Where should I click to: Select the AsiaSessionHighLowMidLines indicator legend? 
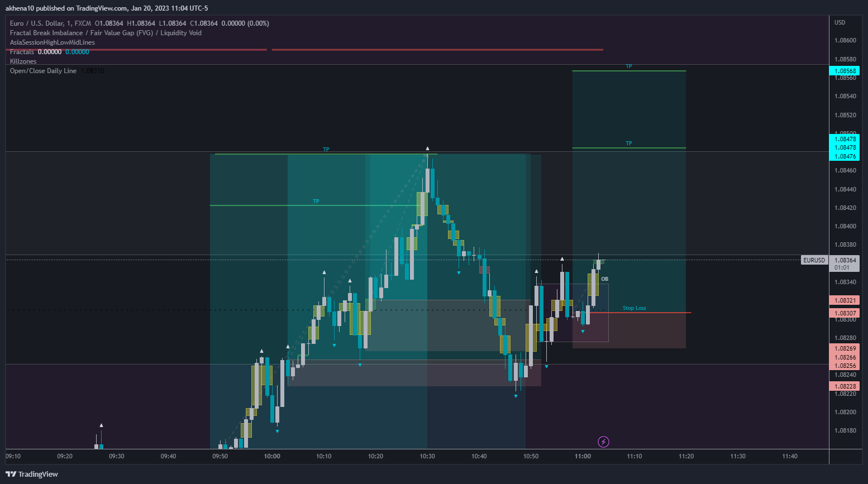click(53, 42)
